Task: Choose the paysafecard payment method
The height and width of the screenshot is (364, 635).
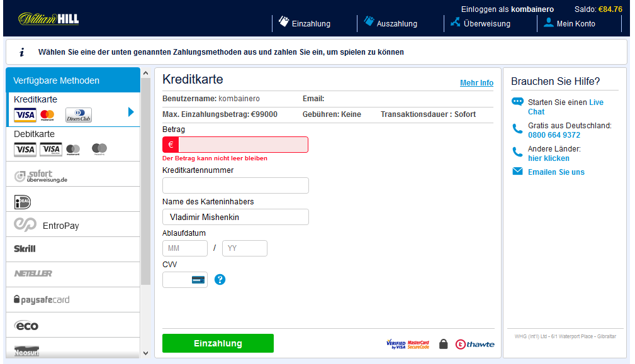Action: point(73,300)
